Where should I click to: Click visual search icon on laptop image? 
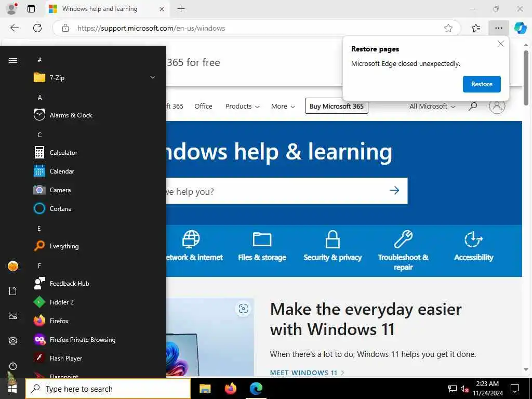(243, 309)
